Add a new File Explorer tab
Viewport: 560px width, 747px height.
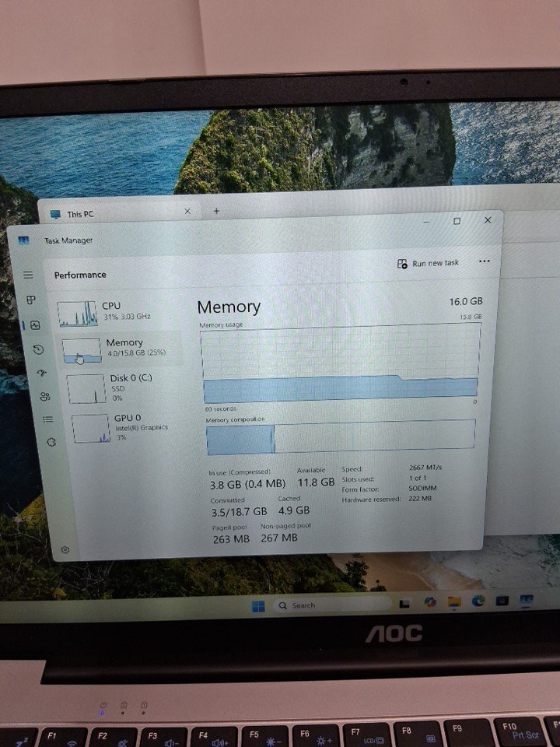[216, 211]
